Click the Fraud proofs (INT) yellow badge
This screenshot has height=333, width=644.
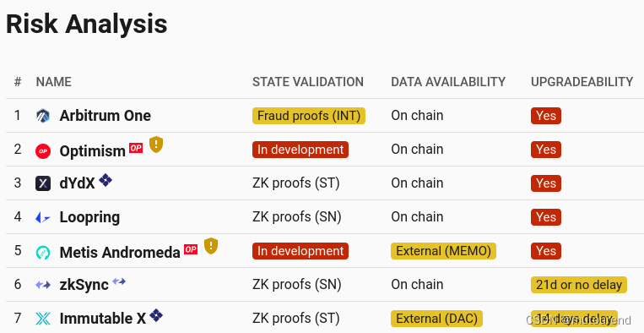click(309, 116)
